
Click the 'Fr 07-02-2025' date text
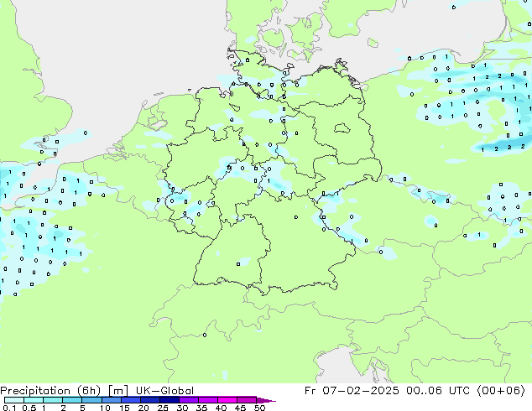[x=352, y=391]
